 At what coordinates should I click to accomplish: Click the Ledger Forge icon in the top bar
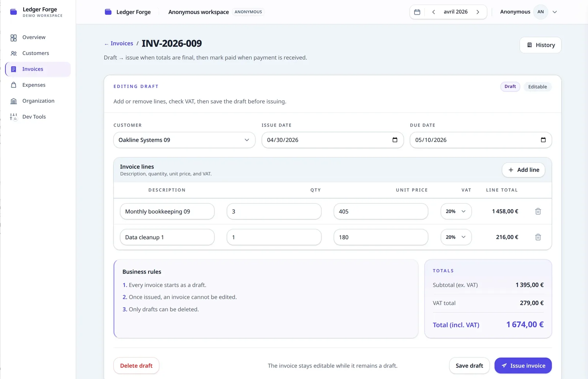pyautogui.click(x=108, y=12)
